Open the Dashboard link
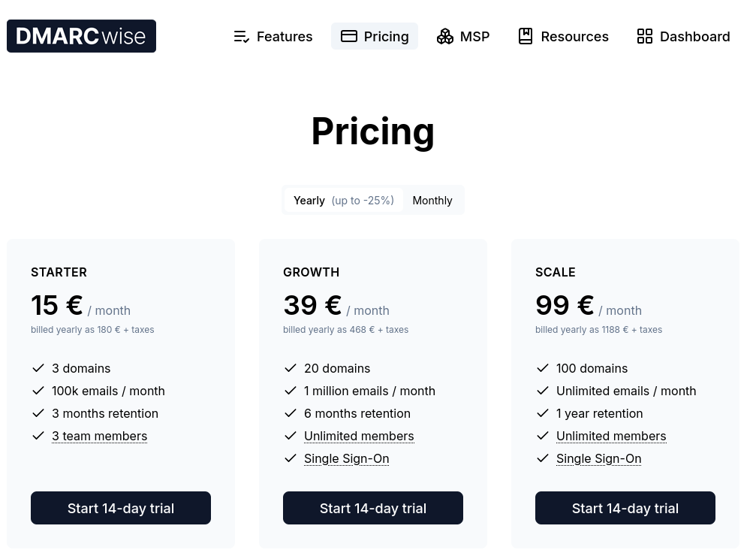 click(x=683, y=36)
